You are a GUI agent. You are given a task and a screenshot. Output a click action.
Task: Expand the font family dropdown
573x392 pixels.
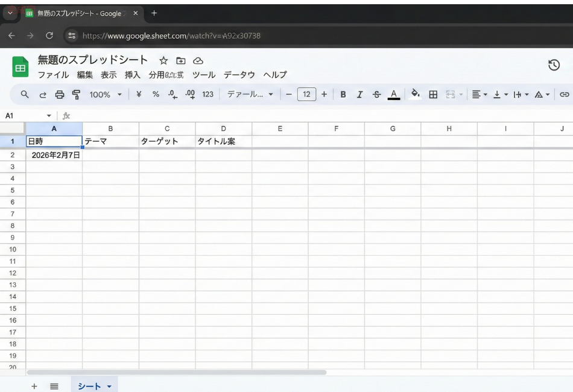point(247,94)
